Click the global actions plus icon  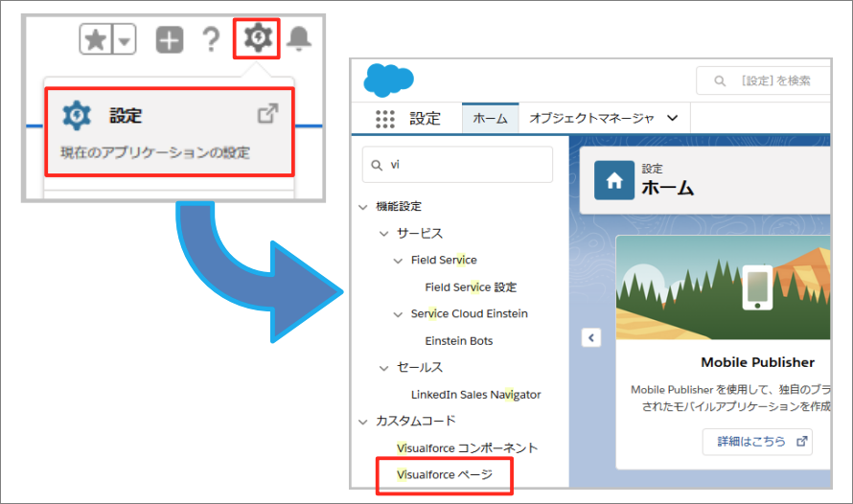(170, 40)
